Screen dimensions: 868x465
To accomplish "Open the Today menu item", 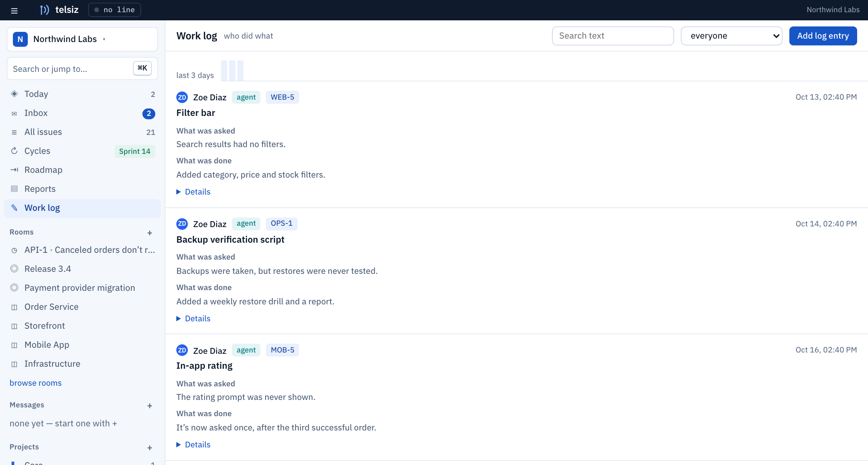I will [82, 94].
